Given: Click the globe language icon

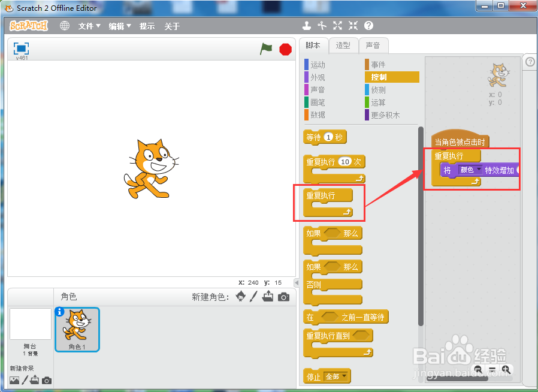Looking at the screenshot, I should (65, 26).
